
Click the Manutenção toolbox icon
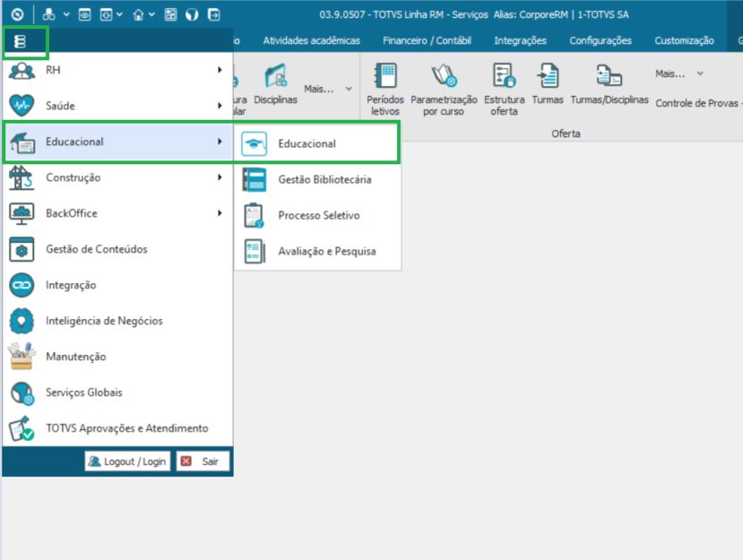pos(22,357)
